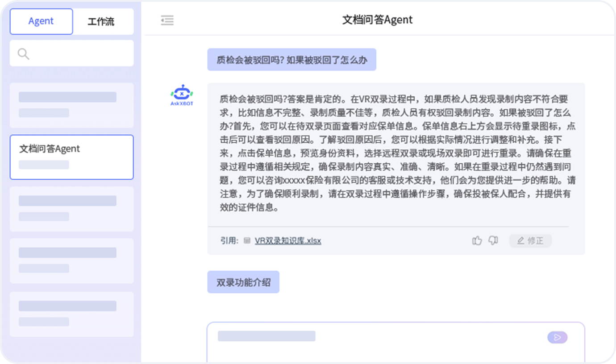Focus the chat message input box
This screenshot has height=364, width=616.
tap(395, 342)
